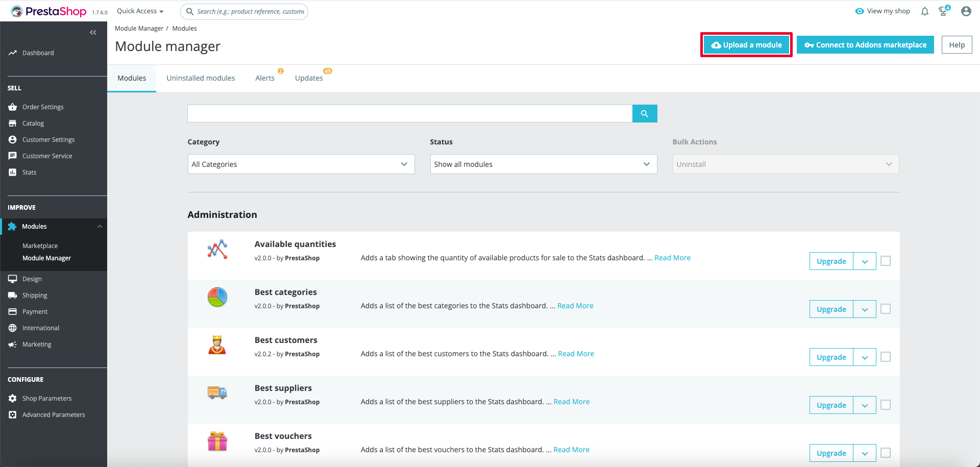Click the Modules puzzle piece icon

tap(12, 227)
